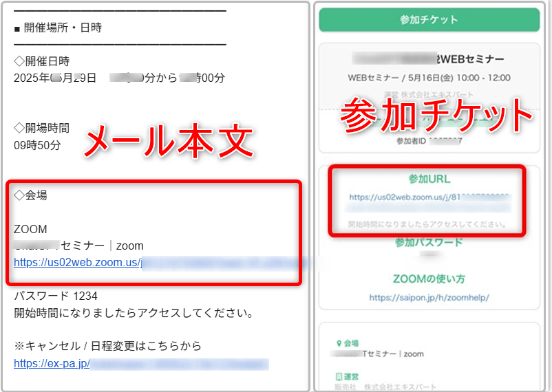This screenshot has height=392, width=552.
Task: Click the 参加者ID line on ticket
Action: point(429,141)
